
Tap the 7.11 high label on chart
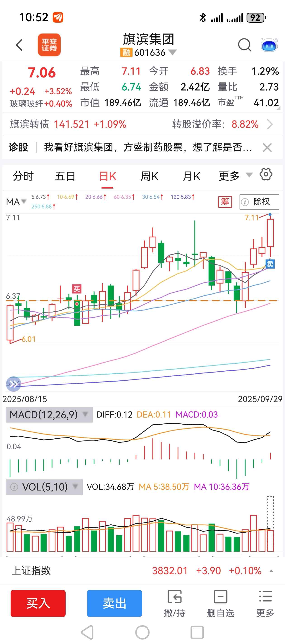[252, 218]
